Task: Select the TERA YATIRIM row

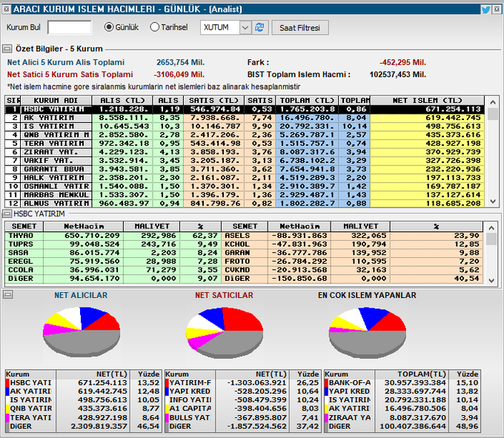Action: coord(245,143)
